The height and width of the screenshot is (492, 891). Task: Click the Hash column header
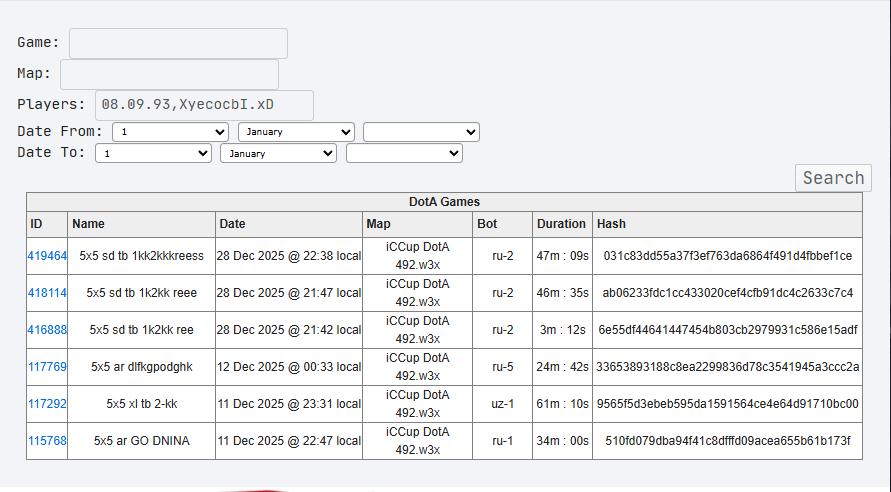coord(611,224)
